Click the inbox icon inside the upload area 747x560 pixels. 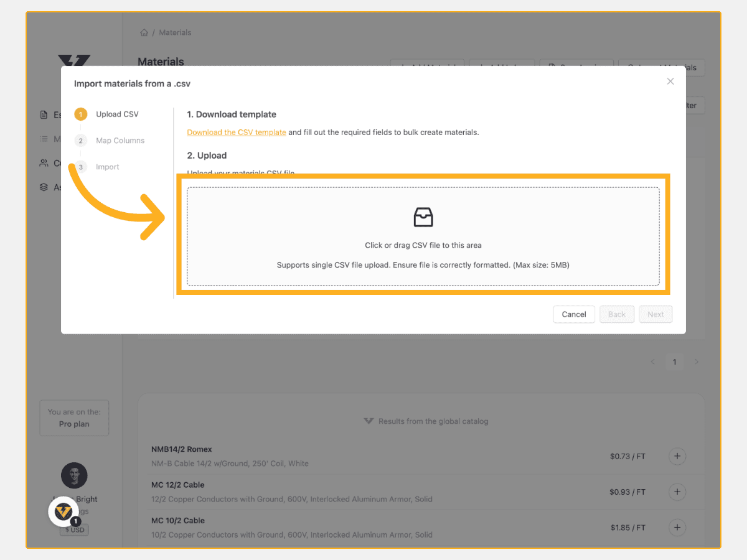coord(423,217)
